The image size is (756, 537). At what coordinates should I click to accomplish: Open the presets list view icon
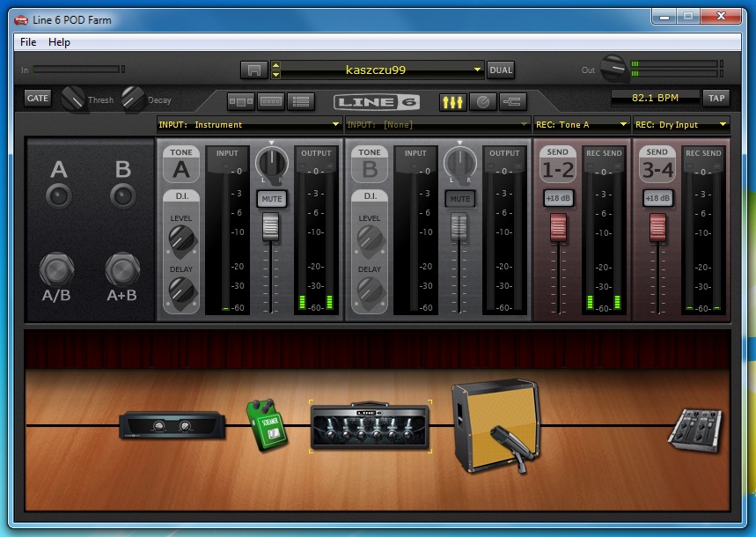pos(301,102)
